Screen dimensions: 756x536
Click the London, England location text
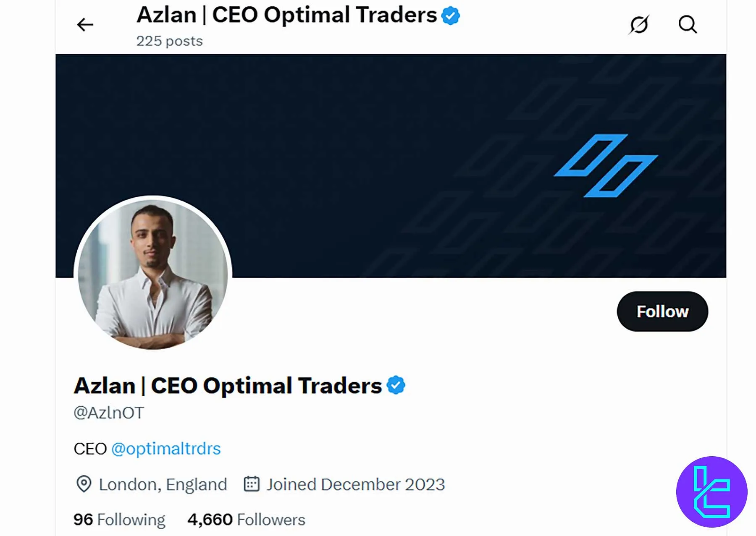pyautogui.click(x=163, y=484)
